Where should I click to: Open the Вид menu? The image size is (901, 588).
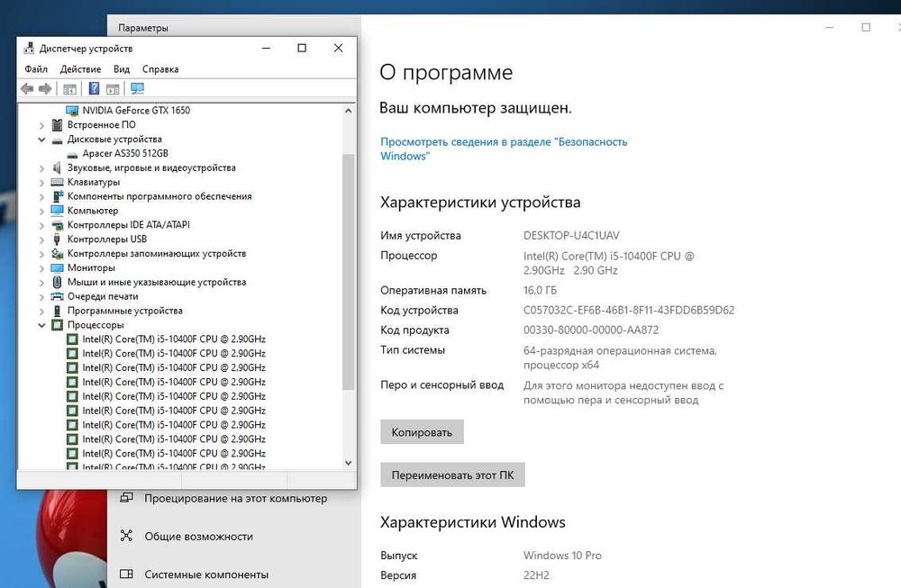(122, 69)
